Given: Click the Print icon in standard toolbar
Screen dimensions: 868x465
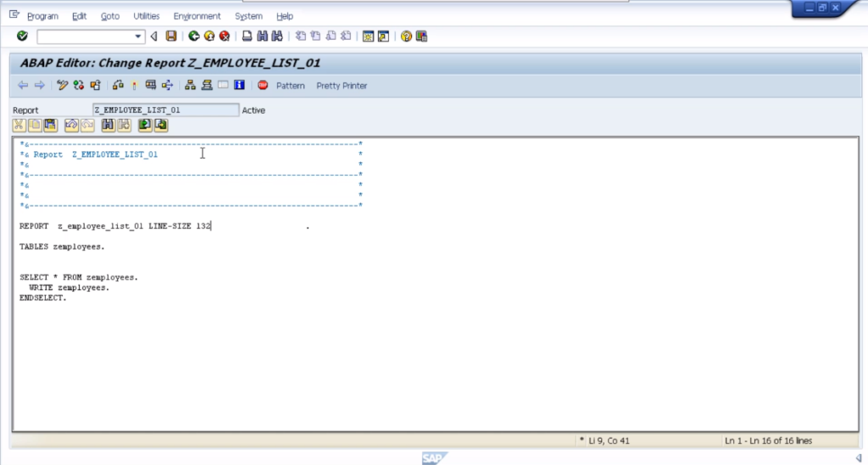Looking at the screenshot, I should [247, 36].
